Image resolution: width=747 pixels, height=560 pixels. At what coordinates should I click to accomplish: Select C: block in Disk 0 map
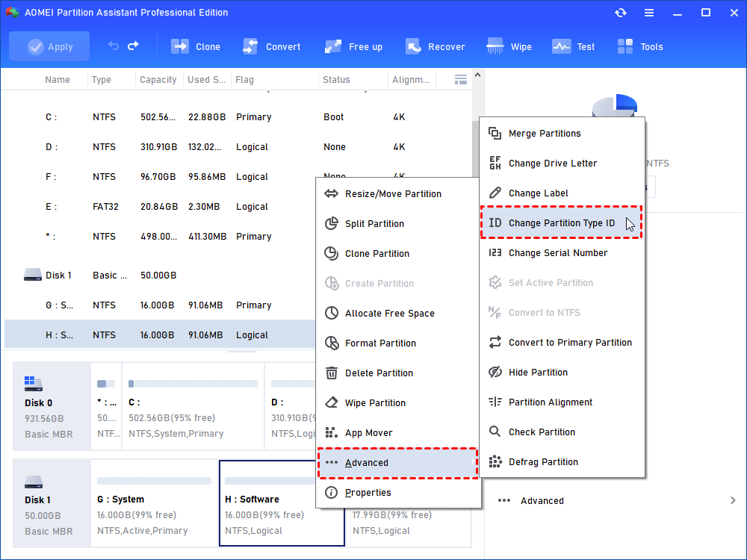pos(193,406)
